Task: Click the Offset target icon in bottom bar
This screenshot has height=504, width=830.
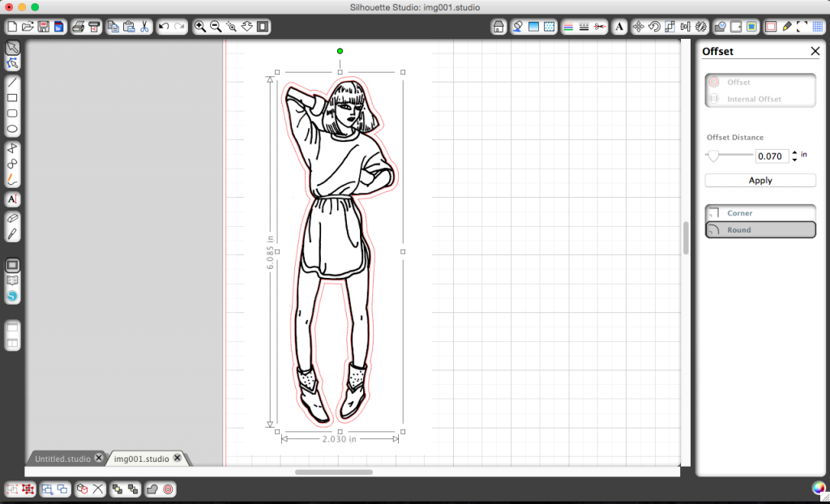Action: coord(168,489)
